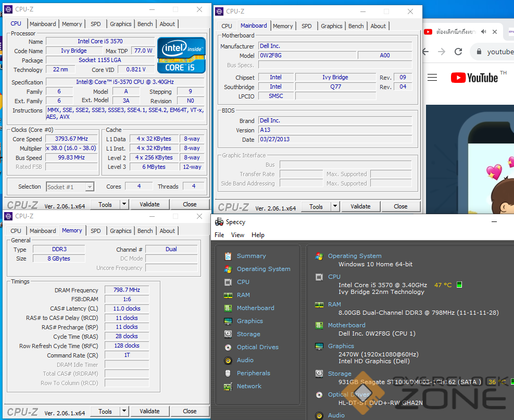Switch to the Bench tab in CPU window

[x=145, y=24]
